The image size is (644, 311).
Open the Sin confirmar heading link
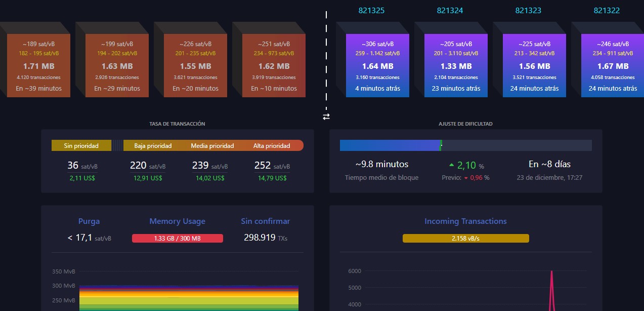(266, 221)
